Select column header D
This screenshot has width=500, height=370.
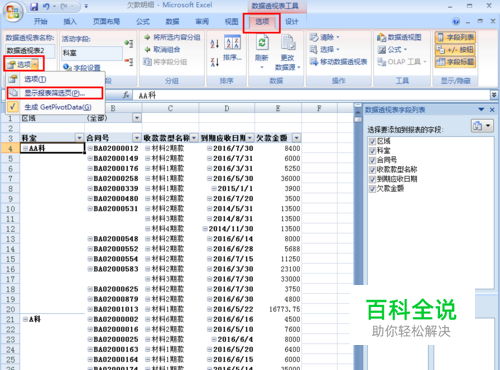coord(227,108)
